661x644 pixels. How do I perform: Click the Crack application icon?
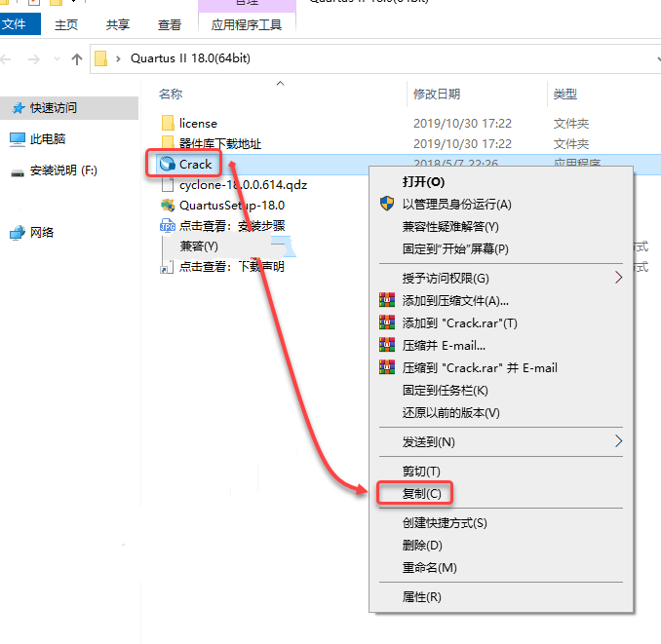(x=168, y=164)
